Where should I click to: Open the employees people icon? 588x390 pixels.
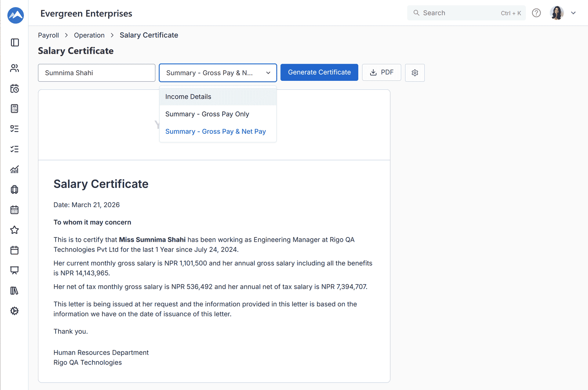pos(15,68)
